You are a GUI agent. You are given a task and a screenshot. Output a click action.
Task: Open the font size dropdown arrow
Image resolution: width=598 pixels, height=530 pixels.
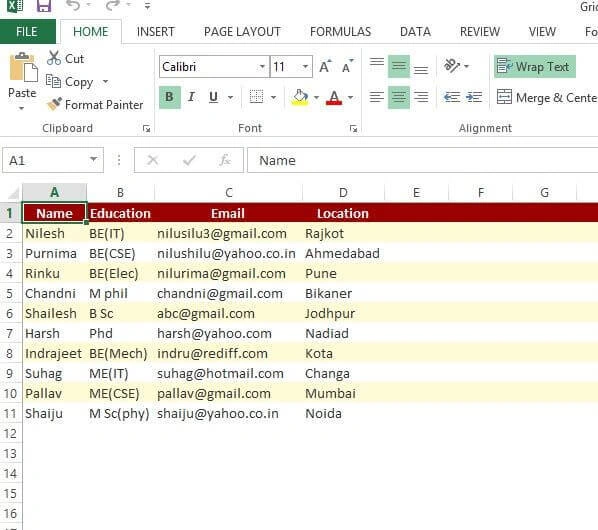[x=305, y=67]
